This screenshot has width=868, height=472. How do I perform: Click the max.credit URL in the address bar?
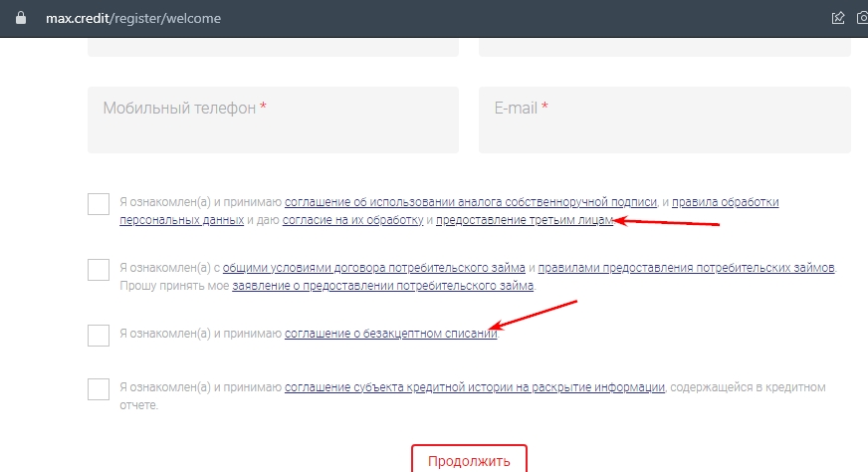pos(134,18)
